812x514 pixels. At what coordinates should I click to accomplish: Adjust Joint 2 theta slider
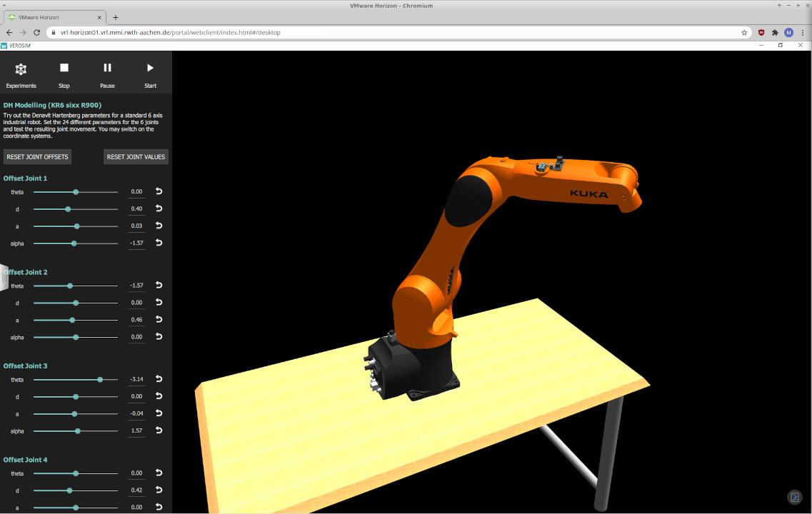click(76, 286)
